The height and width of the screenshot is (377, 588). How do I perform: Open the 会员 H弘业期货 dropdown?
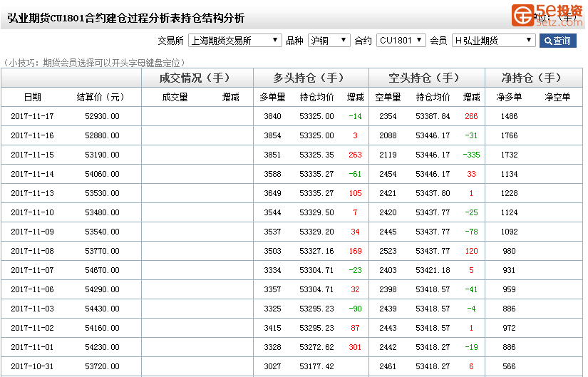click(x=493, y=41)
